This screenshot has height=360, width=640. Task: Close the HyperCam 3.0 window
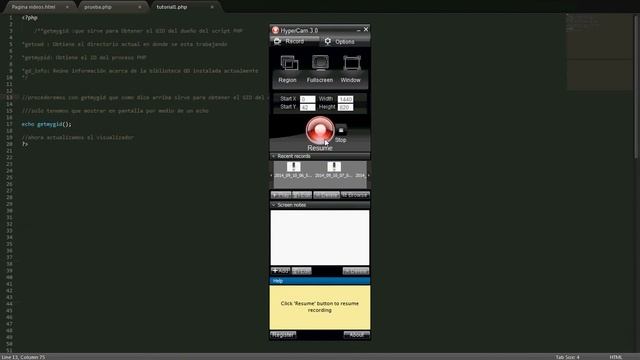[366, 29]
